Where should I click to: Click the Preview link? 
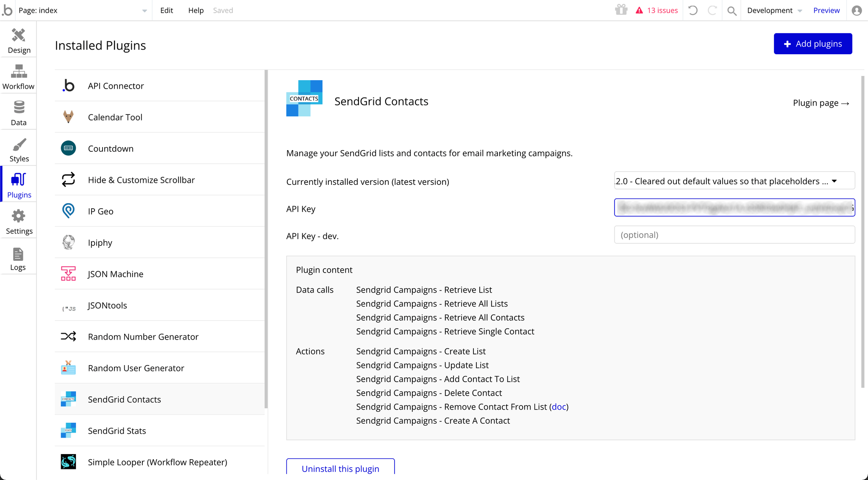(826, 10)
